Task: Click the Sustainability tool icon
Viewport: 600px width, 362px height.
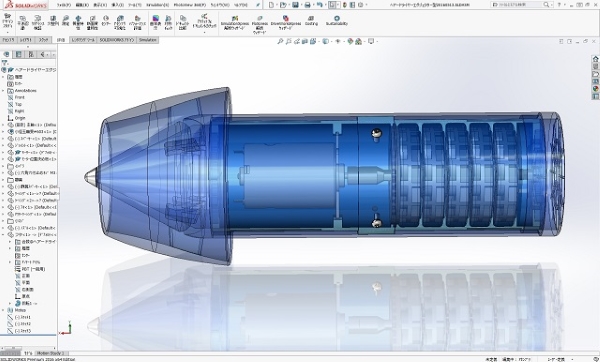Action: pyautogui.click(x=337, y=21)
